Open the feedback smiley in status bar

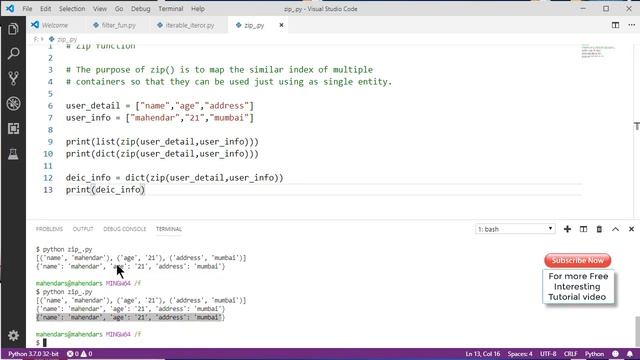tap(615, 354)
